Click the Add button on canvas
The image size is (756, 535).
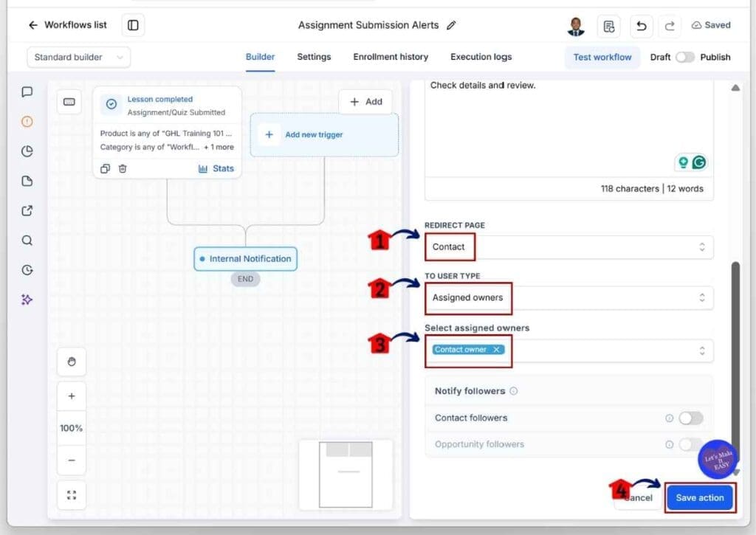pos(365,102)
